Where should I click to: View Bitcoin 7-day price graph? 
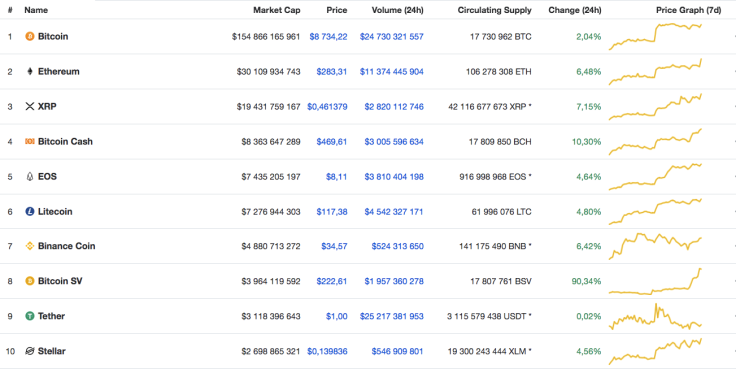[x=655, y=37]
